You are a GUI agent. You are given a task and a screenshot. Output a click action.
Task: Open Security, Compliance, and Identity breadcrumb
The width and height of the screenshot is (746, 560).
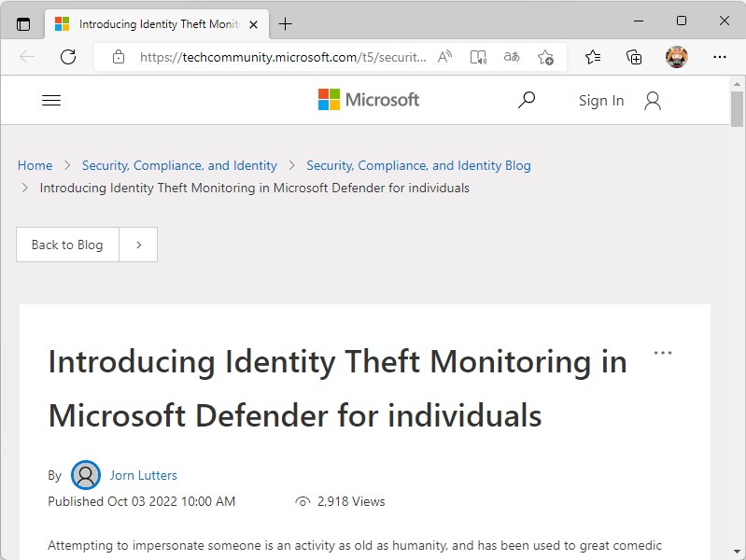click(179, 165)
